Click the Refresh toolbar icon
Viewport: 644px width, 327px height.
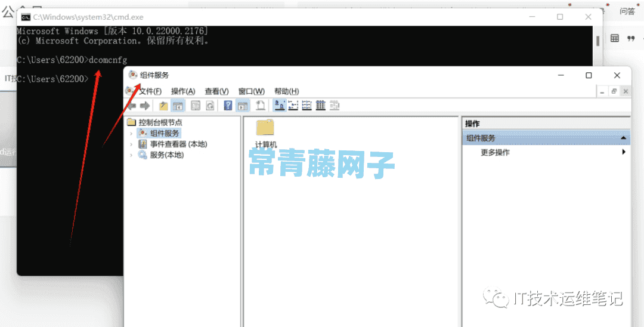click(210, 106)
